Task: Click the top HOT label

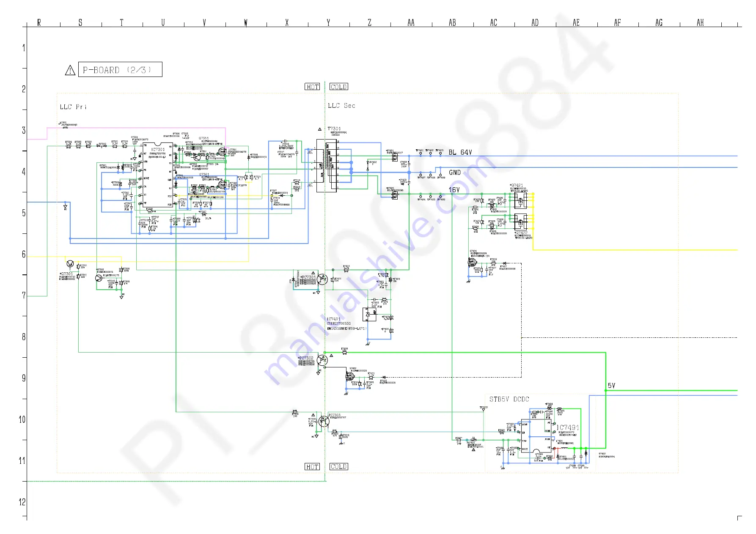Action: 312,87
